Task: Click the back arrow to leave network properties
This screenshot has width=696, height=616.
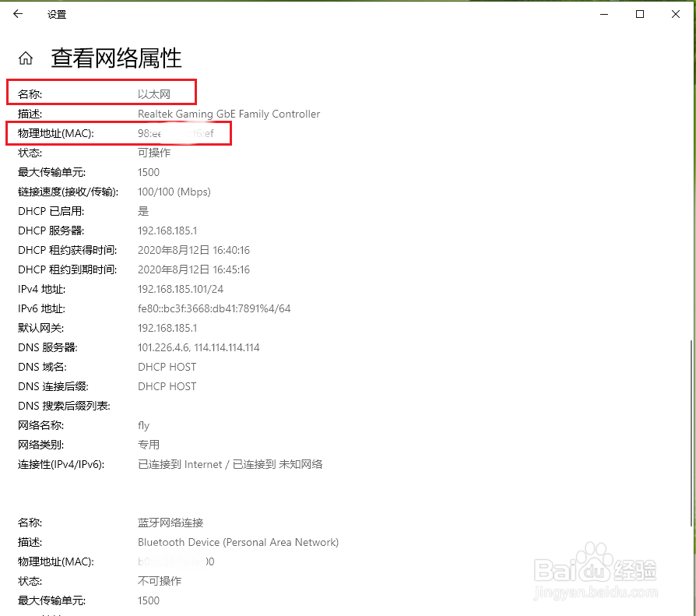Action: tap(18, 13)
